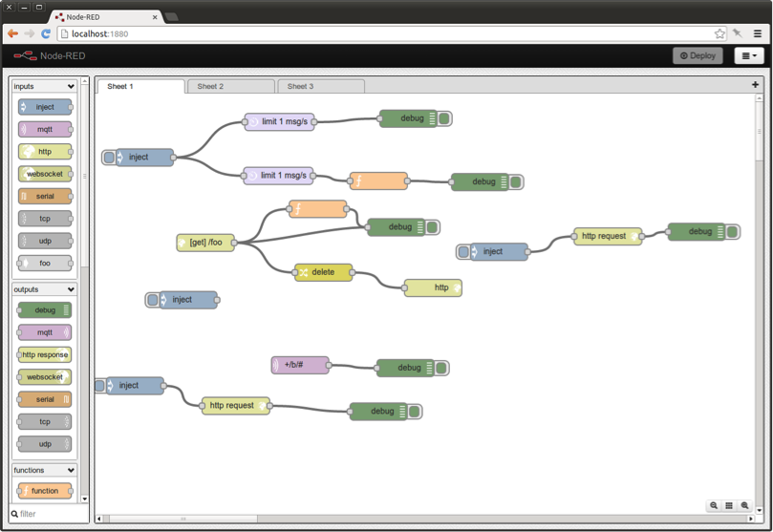
Task: Click the canvas horizontal scrollbar
Action: click(x=182, y=519)
